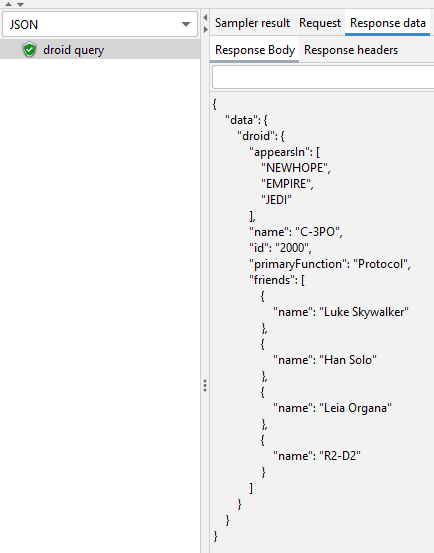
Task: Click the vertical three-dot divider handle
Action: (205, 385)
